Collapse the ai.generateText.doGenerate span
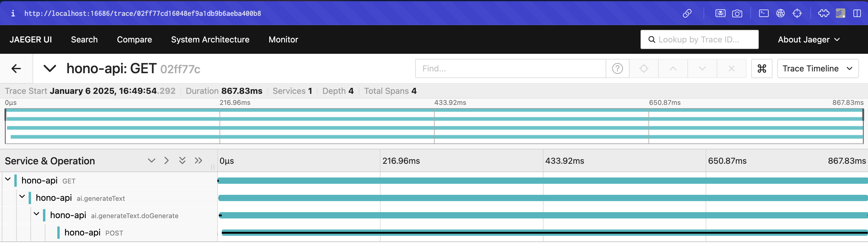 click(x=36, y=214)
